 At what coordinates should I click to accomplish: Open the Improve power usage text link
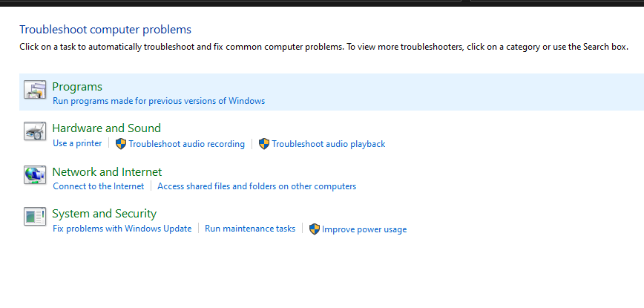point(364,229)
